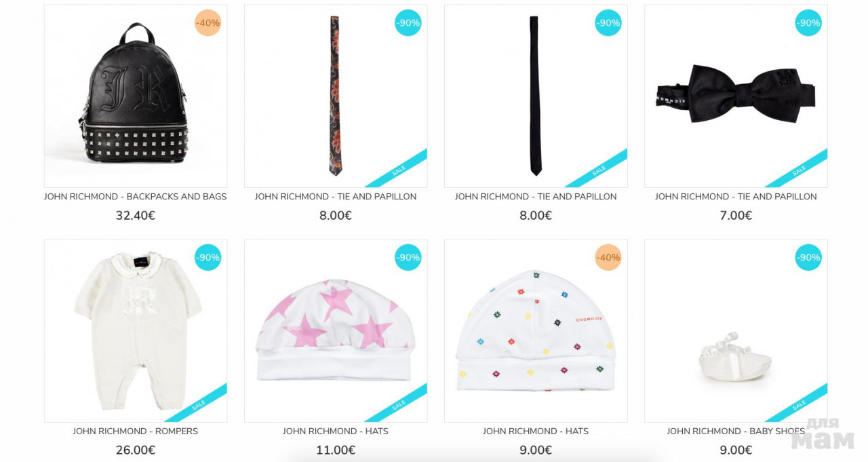Click the -40% badge on the backpack
Image resolution: width=868 pixels, height=462 pixels.
tap(208, 23)
